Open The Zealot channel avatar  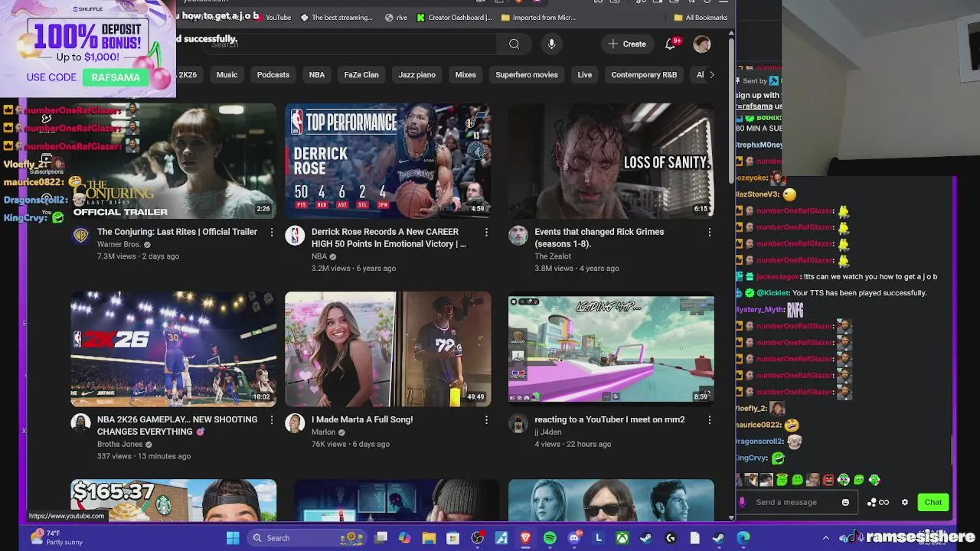point(518,236)
